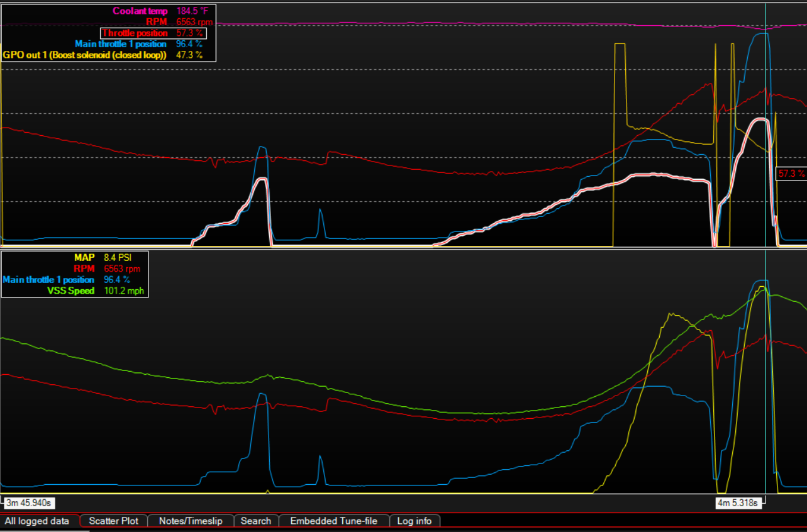
Task: Click the 8.4 PSI MAP value
Action: [118, 257]
